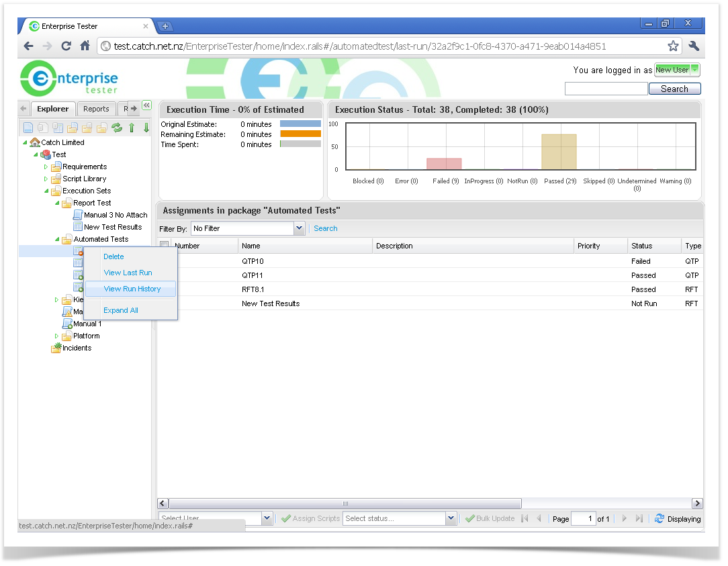The image size is (728, 566).
Task: Open the Select status dropdown
Action: (x=451, y=518)
